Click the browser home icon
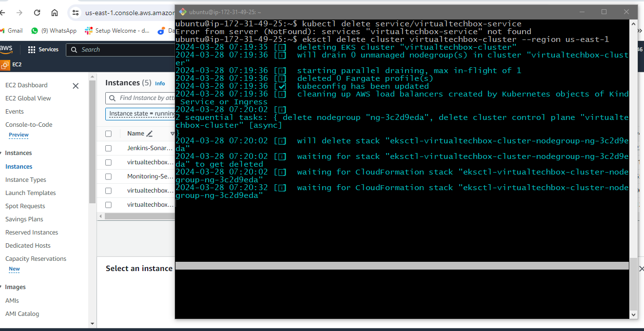 (55, 13)
